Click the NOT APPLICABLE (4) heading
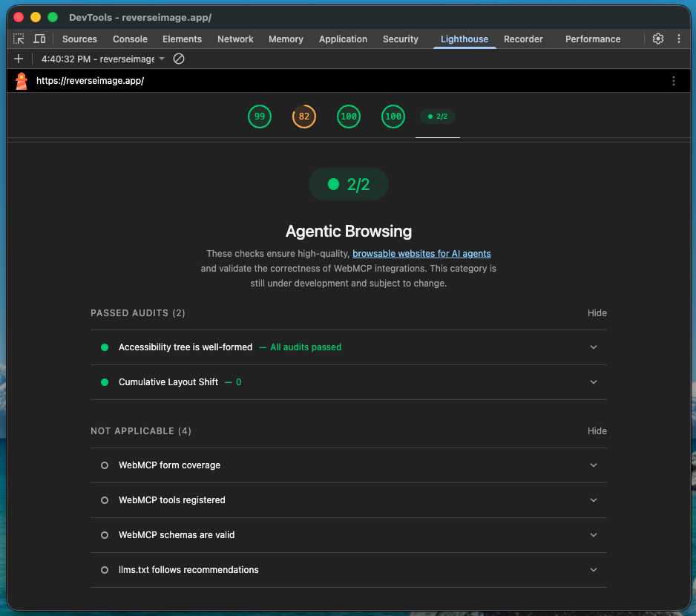 [x=141, y=431]
